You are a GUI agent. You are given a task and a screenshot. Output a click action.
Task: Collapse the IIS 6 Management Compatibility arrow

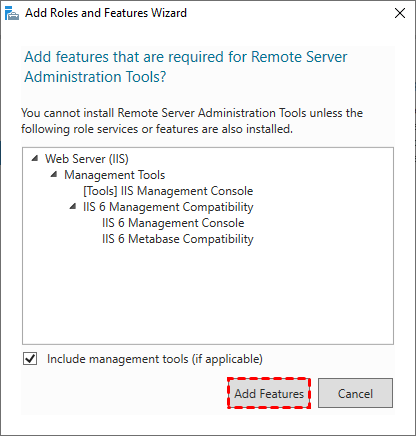(x=73, y=206)
